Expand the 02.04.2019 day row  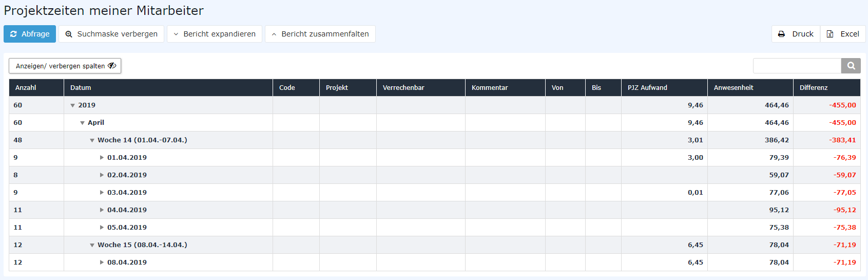[102, 175]
